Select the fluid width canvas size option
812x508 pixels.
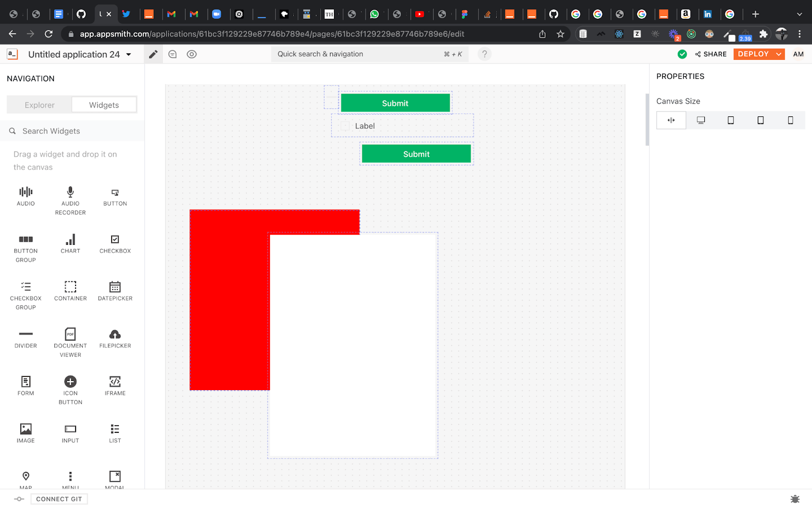[671, 120]
